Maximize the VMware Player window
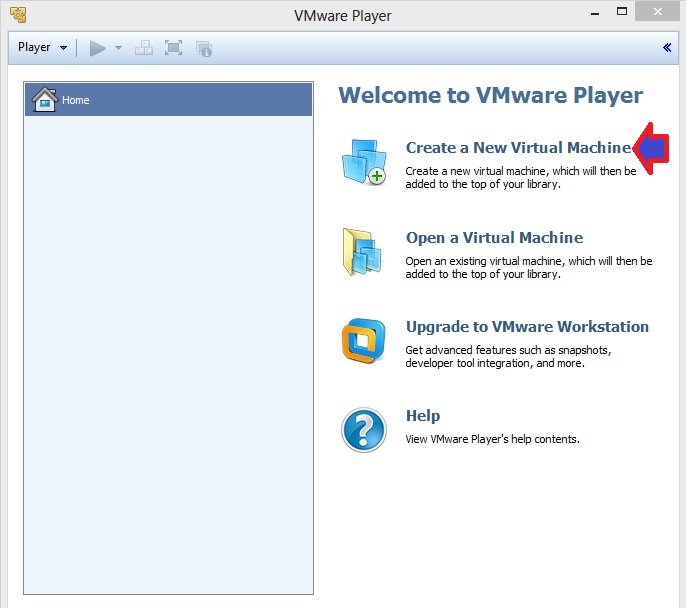The width and height of the screenshot is (686, 609). [622, 12]
